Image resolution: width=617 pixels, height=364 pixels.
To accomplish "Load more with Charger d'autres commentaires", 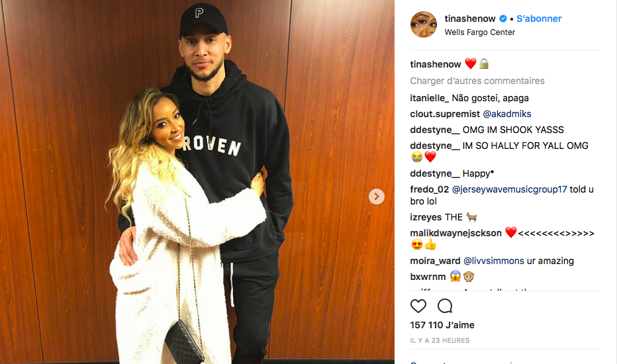I will [477, 81].
